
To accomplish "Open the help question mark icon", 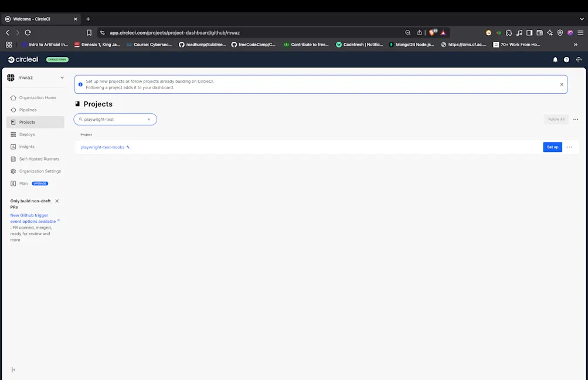I will pos(566,60).
